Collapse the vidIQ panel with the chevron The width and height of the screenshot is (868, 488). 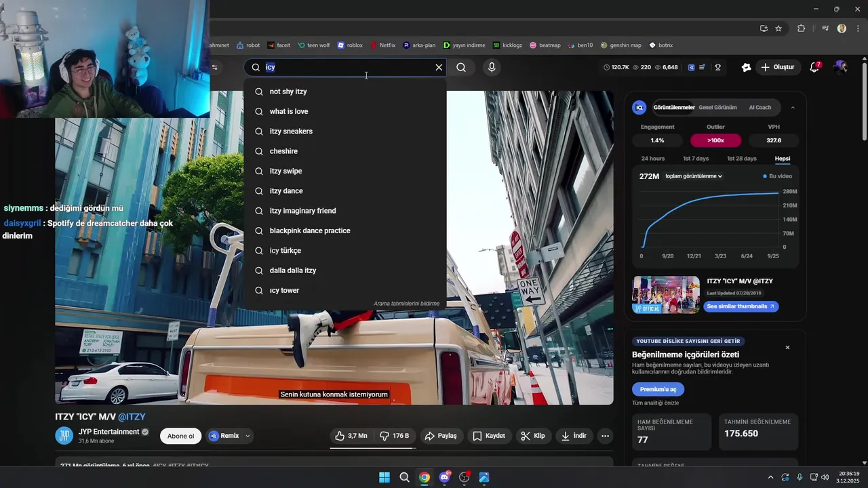click(793, 107)
